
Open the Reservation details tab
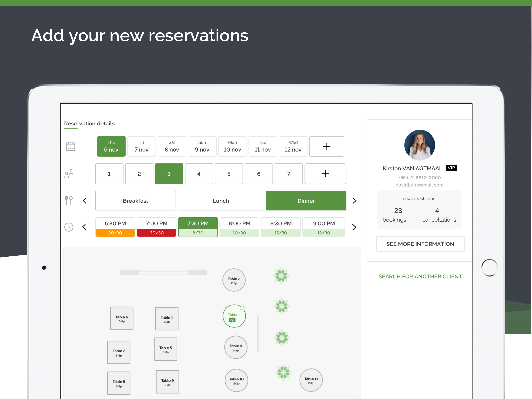tap(89, 124)
